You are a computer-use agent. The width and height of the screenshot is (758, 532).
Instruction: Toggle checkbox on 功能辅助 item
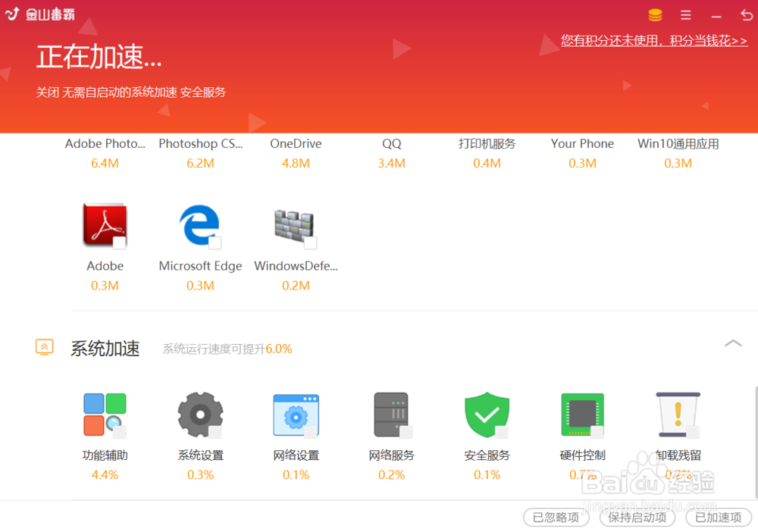[x=119, y=432]
